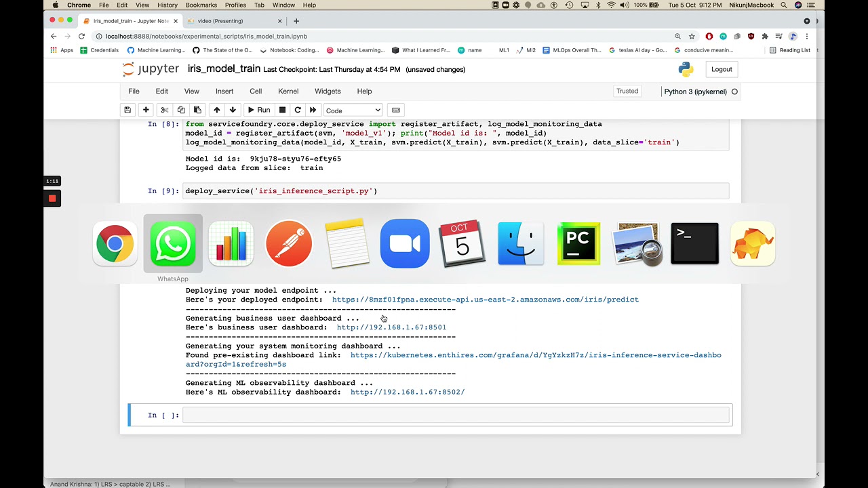Viewport: 868px width, 488px height.
Task: Select Numbers app in the switcher
Action: click(231, 244)
